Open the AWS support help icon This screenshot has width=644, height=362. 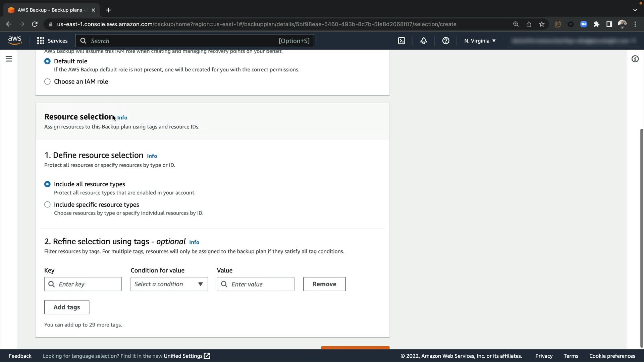click(446, 41)
